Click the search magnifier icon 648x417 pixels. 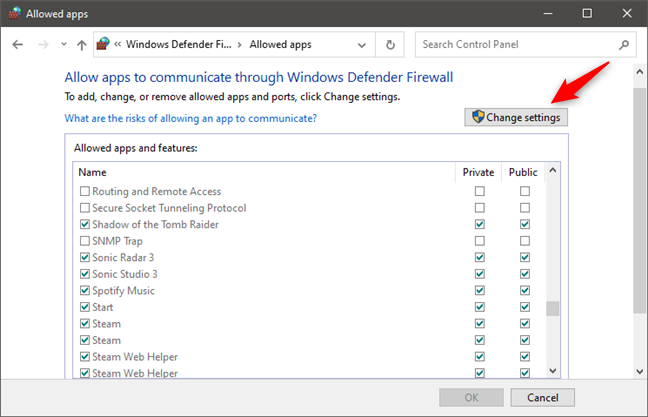(x=624, y=44)
